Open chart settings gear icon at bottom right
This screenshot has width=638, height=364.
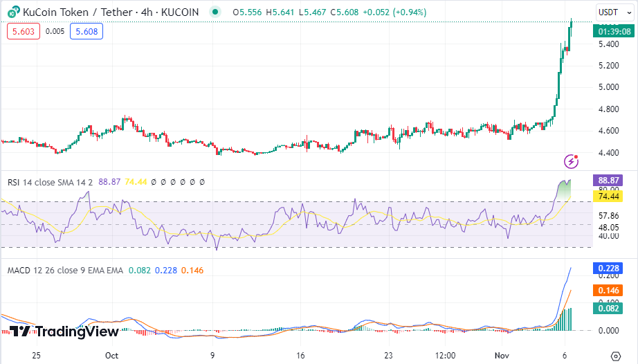point(616,356)
